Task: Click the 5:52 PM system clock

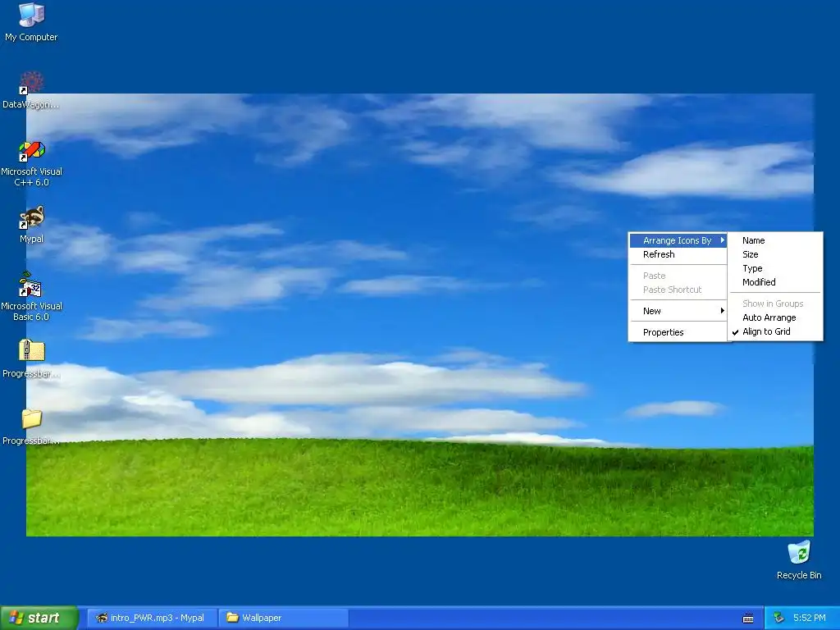Action: [810, 618]
